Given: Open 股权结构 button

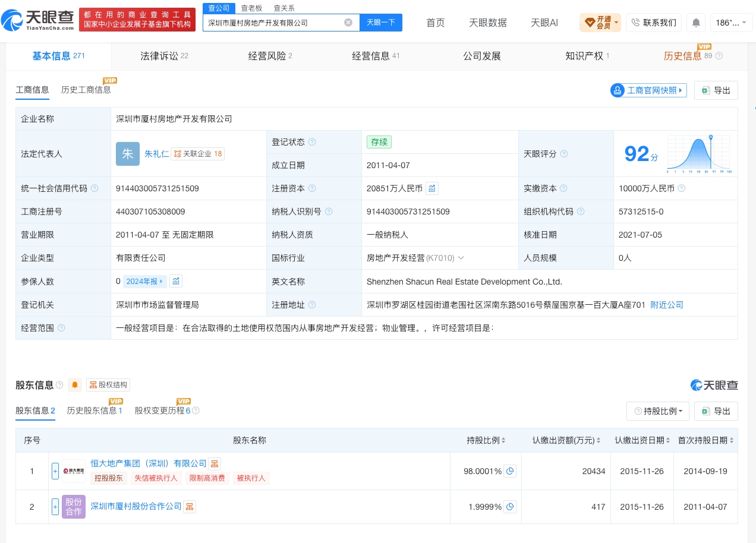Looking at the screenshot, I should point(108,385).
